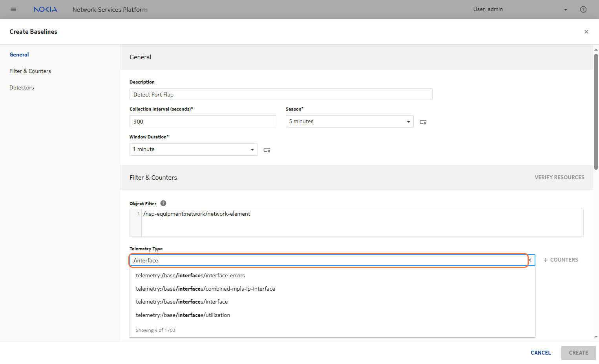Image resolution: width=599 pixels, height=364 pixels.
Task: Click the Cancel button
Action: click(541, 353)
